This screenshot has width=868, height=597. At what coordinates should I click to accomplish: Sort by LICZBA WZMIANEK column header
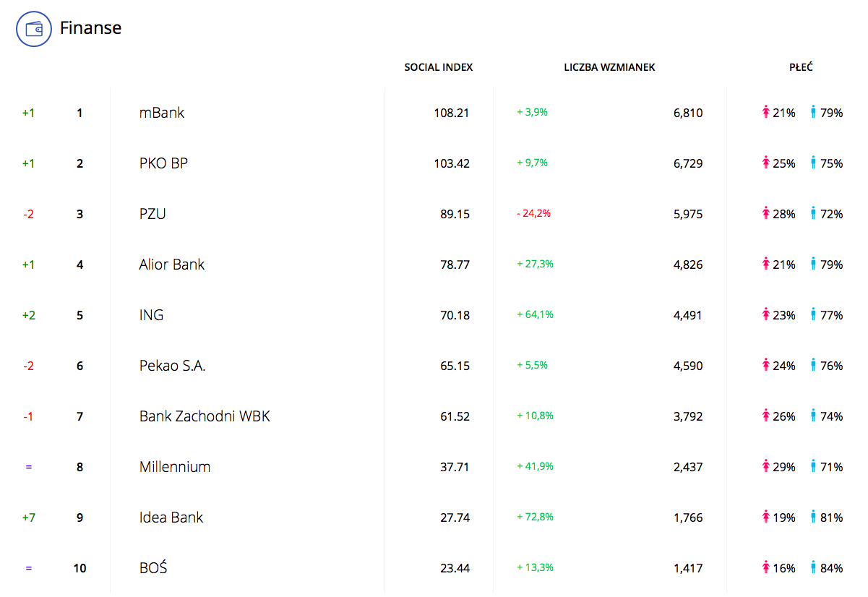(x=609, y=67)
